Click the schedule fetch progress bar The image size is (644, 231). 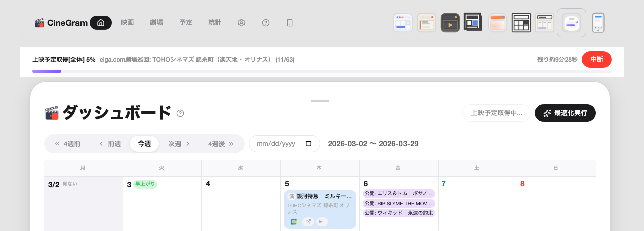[322, 71]
